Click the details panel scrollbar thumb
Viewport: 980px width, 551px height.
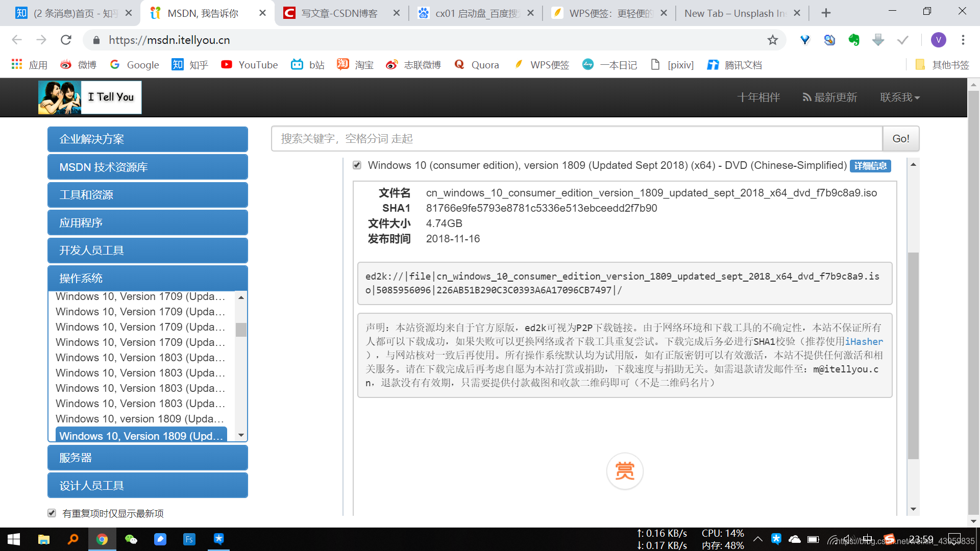click(913, 356)
